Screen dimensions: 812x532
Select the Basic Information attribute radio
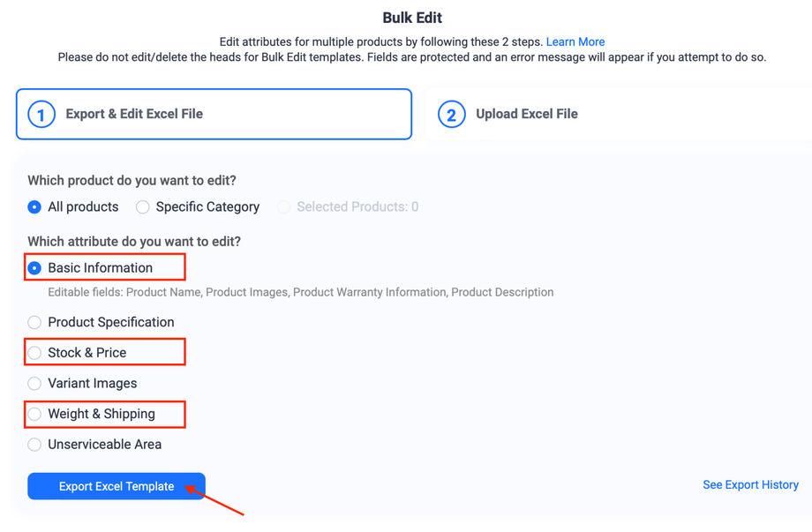point(34,268)
